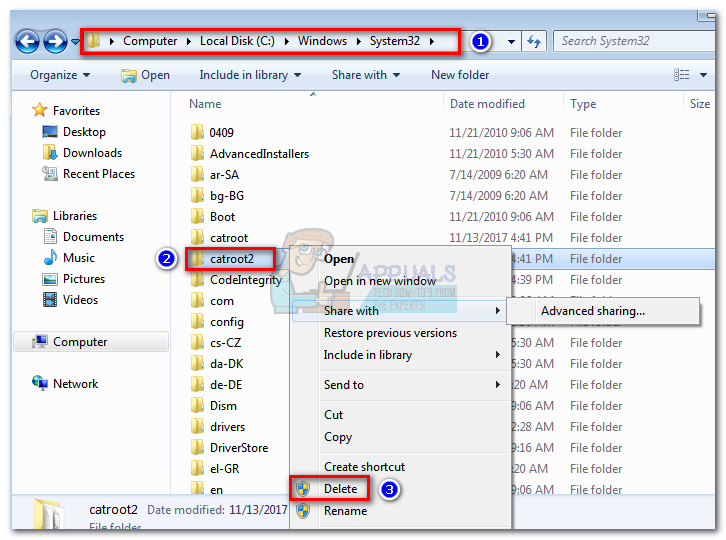Select the 0409 folder icon
The width and height of the screenshot is (726, 540).
tap(197, 132)
